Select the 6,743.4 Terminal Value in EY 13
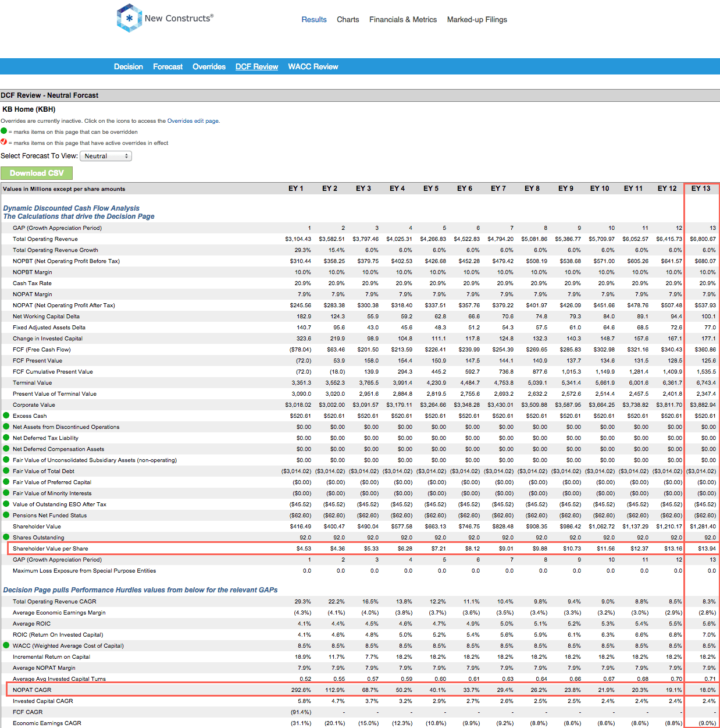Screen dimensions: 720x728 [706, 383]
